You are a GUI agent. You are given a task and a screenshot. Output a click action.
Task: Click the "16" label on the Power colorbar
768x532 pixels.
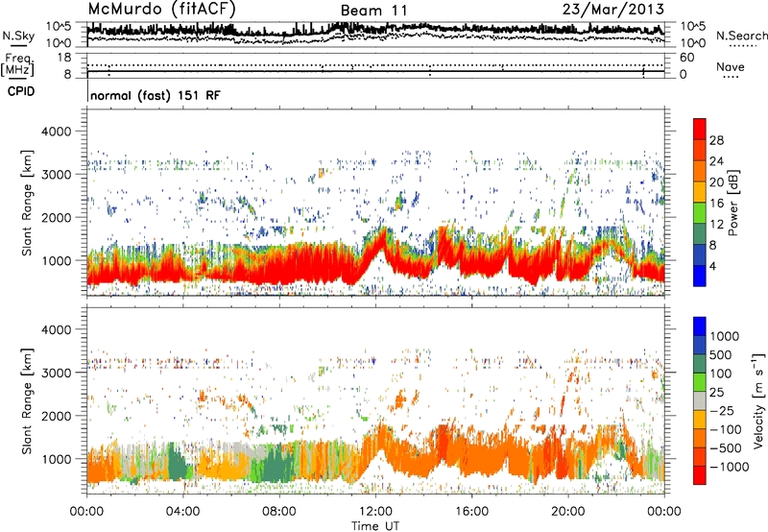(x=716, y=204)
